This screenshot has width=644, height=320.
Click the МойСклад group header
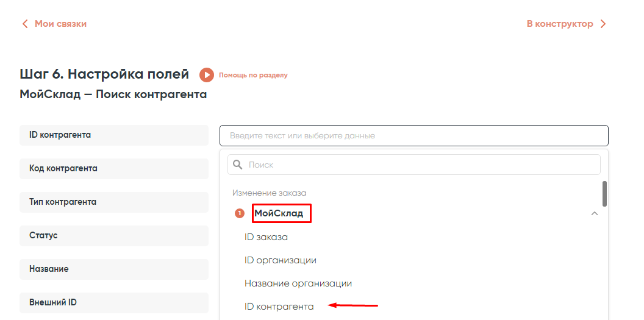pyautogui.click(x=279, y=213)
